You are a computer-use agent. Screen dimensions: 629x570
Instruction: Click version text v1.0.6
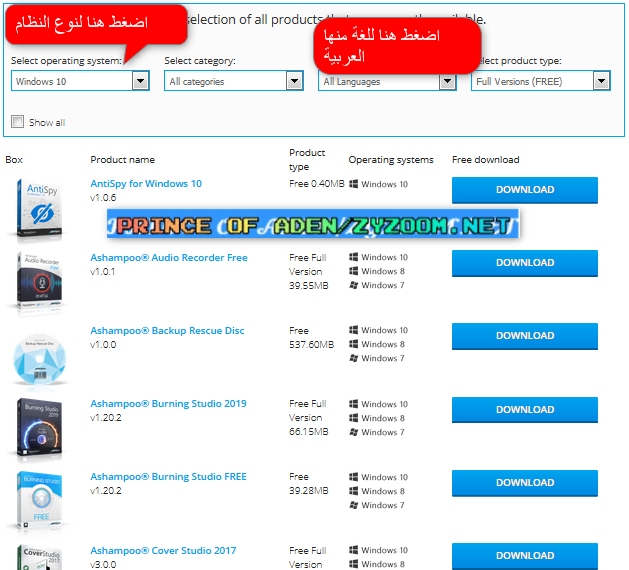point(103,198)
